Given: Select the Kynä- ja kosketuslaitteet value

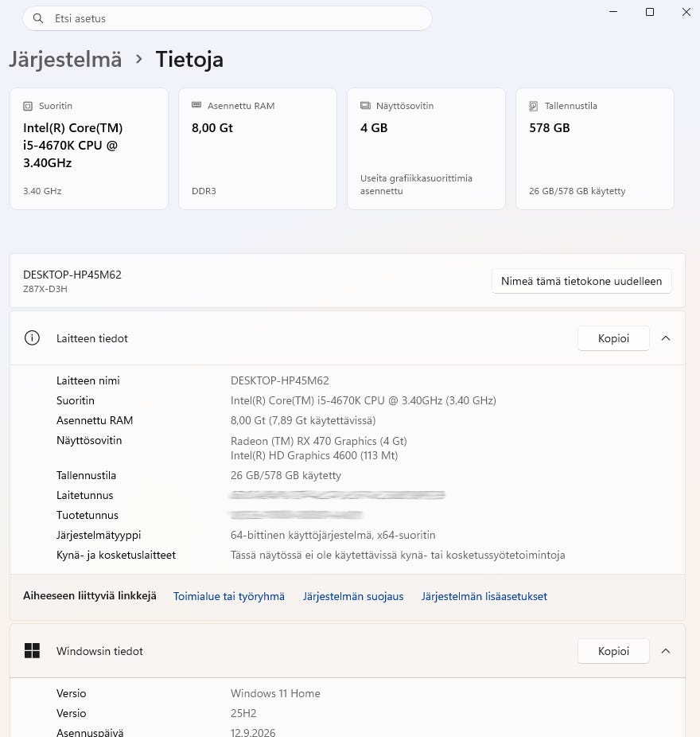Looking at the screenshot, I should click(398, 555).
